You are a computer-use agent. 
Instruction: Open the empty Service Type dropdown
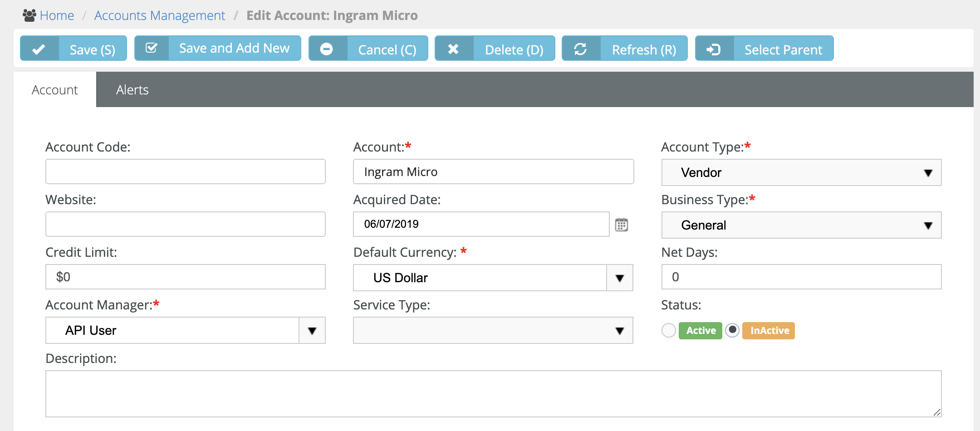point(493,330)
